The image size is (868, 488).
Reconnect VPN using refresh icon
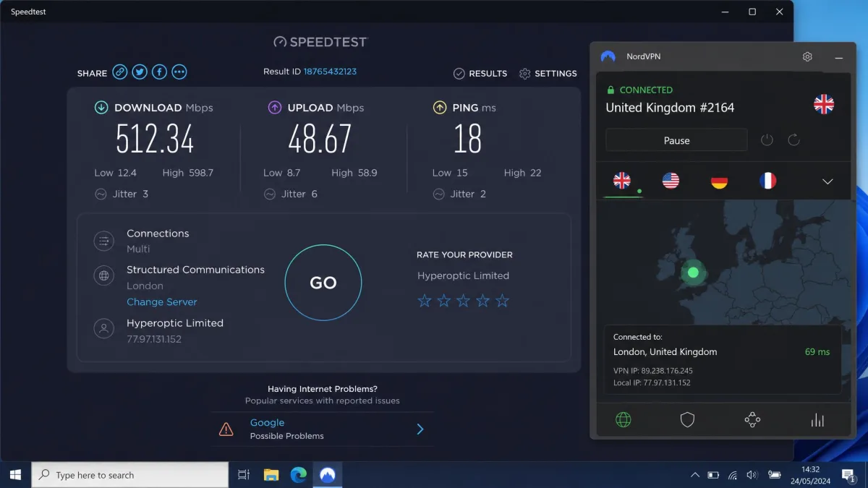793,140
